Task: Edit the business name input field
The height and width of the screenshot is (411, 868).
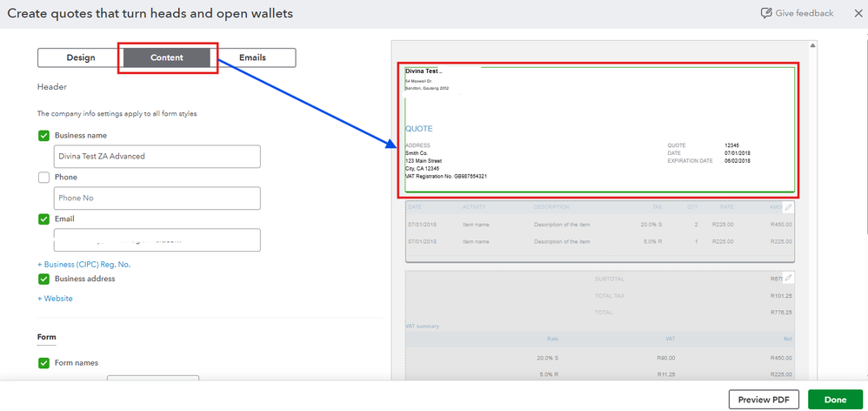Action: (x=157, y=157)
